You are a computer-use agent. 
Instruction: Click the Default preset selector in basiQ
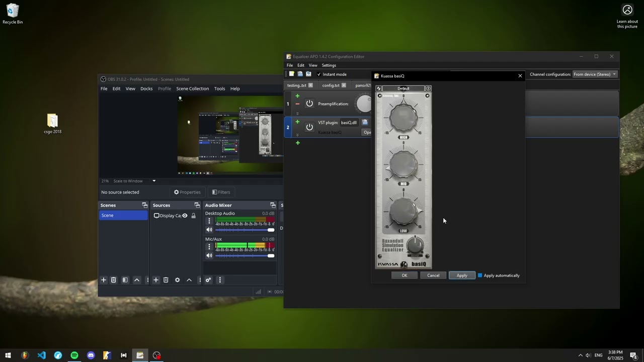(404, 88)
